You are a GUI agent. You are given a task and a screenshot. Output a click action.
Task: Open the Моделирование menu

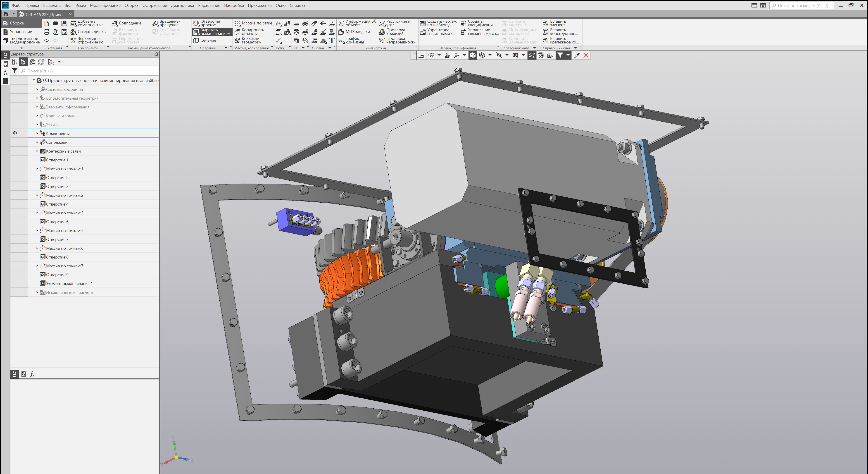tap(105, 5)
